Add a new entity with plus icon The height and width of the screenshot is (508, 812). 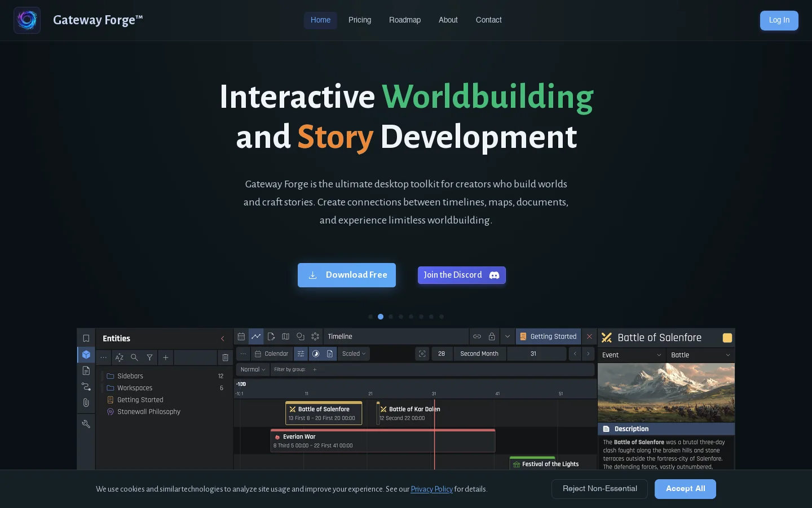pos(165,357)
